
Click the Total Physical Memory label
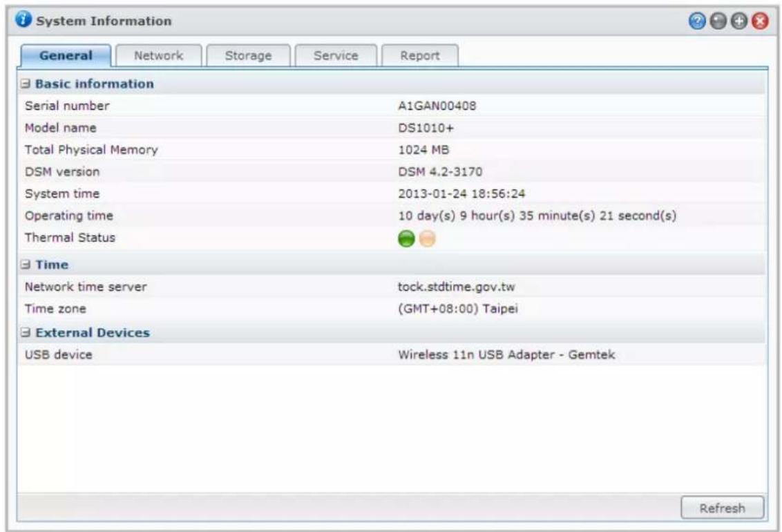tap(91, 149)
